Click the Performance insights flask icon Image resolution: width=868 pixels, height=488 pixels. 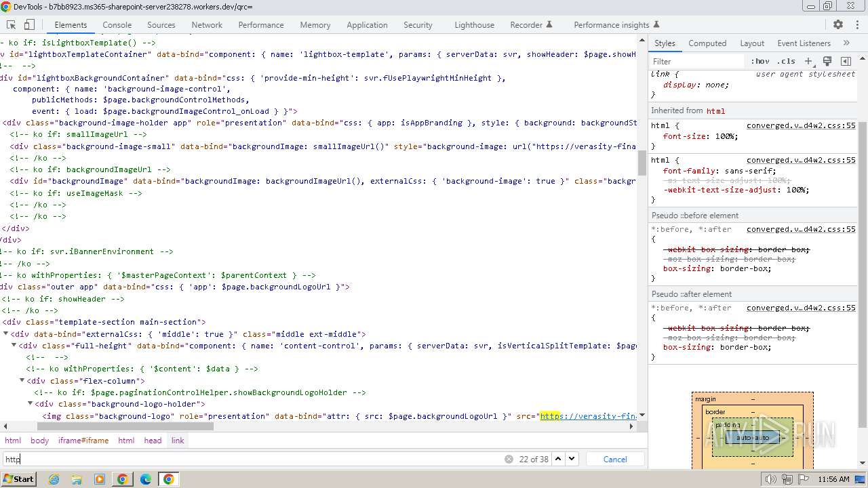point(656,24)
